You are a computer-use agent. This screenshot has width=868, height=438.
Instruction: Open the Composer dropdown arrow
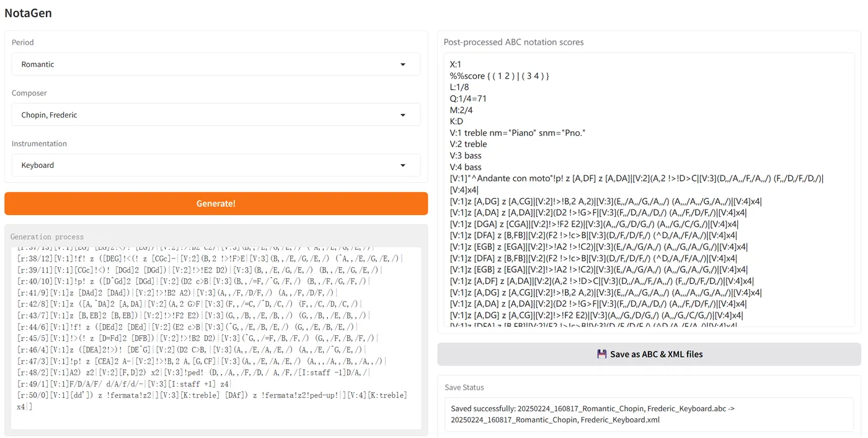click(x=403, y=115)
